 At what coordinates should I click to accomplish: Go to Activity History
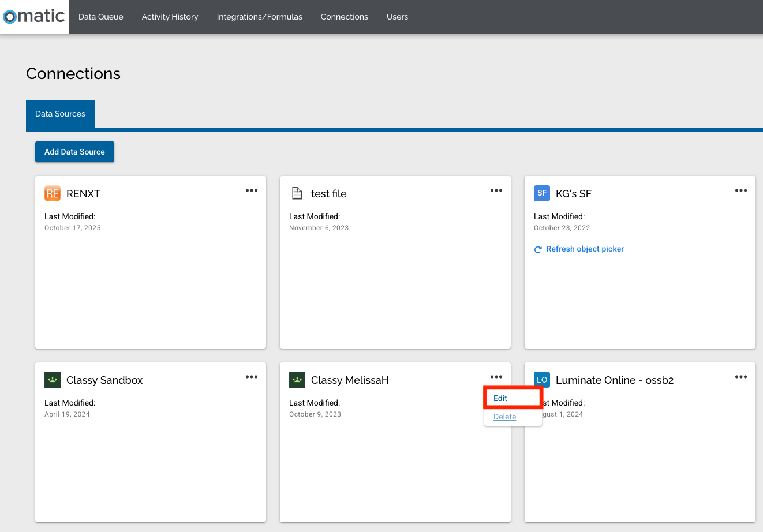tap(170, 17)
